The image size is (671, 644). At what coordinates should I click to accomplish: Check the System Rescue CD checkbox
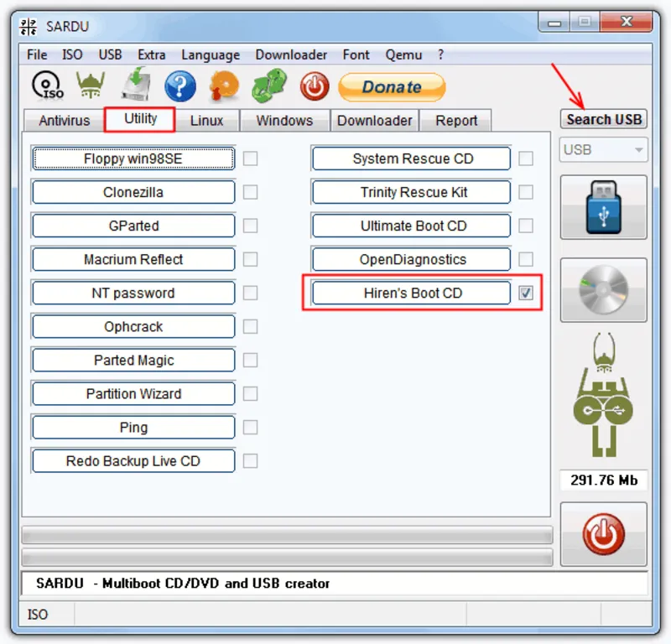pyautogui.click(x=526, y=158)
